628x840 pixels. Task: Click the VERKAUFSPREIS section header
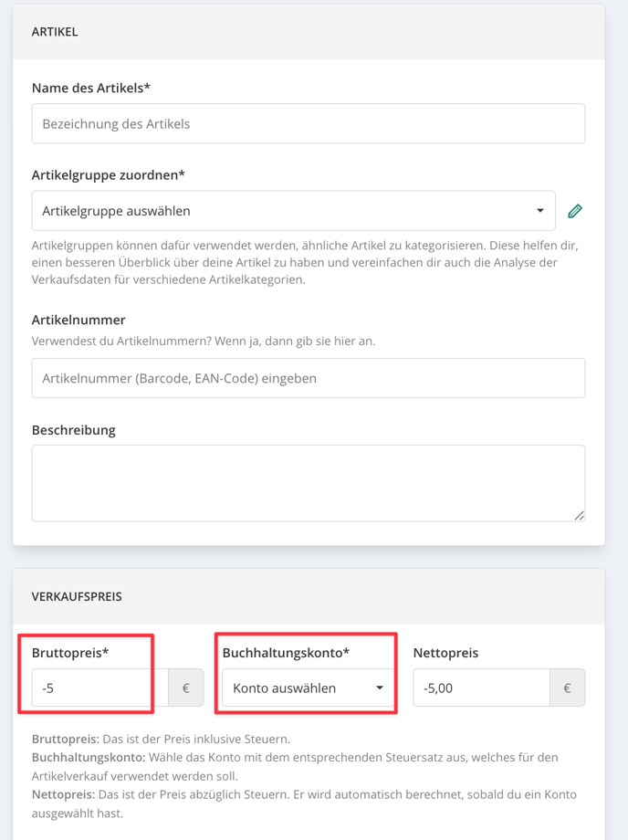[77, 597]
